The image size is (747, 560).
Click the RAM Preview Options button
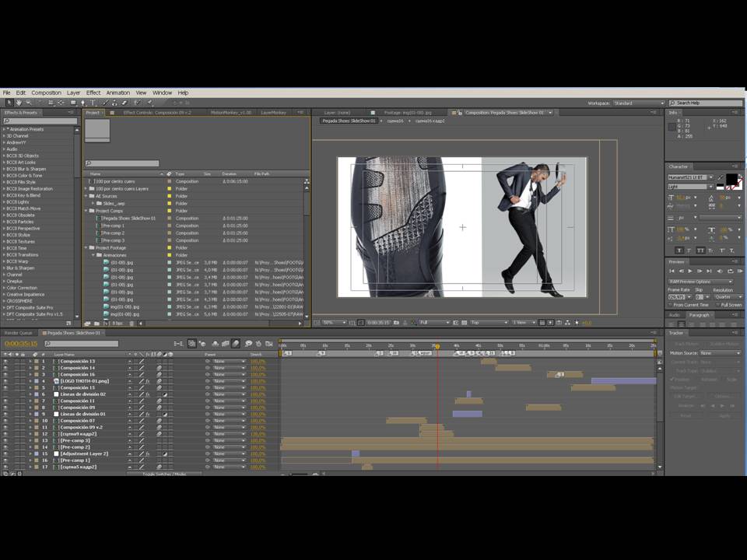[x=700, y=282]
